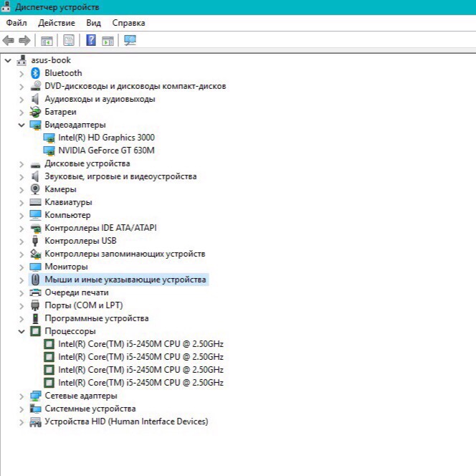Screen dimensions: 476x476
Task: Click the Properties icon in toolbar
Action: 69,40
